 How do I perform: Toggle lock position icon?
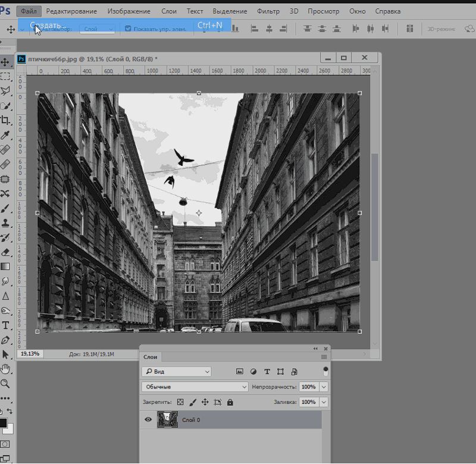pyautogui.click(x=205, y=402)
